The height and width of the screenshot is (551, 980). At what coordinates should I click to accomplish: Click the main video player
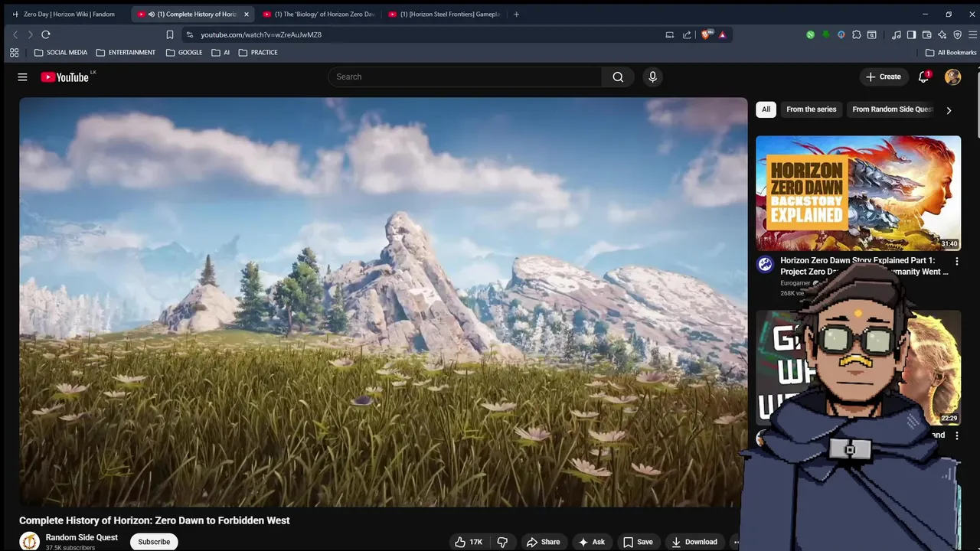[x=383, y=302]
